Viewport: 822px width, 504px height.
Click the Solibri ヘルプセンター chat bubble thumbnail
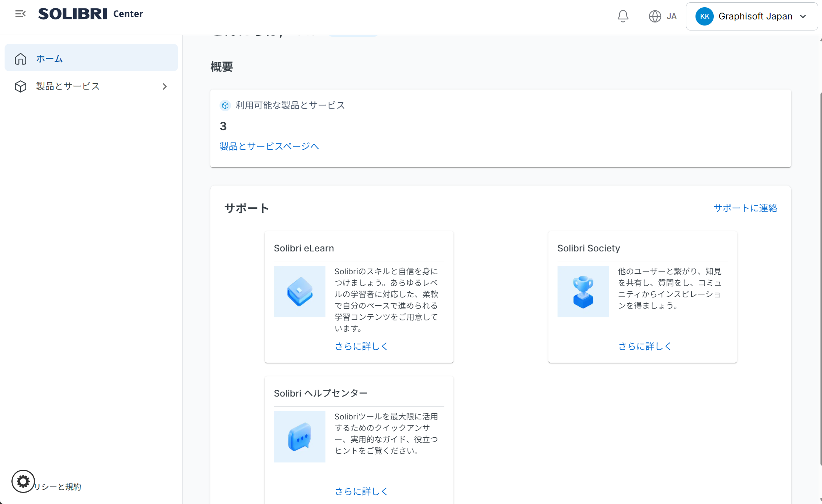point(300,437)
